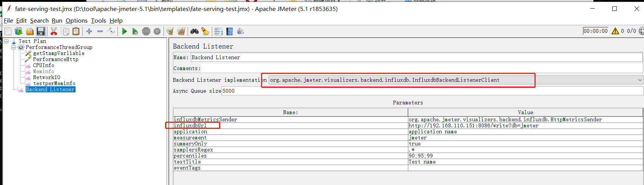Image resolution: width=644 pixels, height=185 pixels.
Task: Expand all tree nodes with plus icon
Action: coord(89,31)
